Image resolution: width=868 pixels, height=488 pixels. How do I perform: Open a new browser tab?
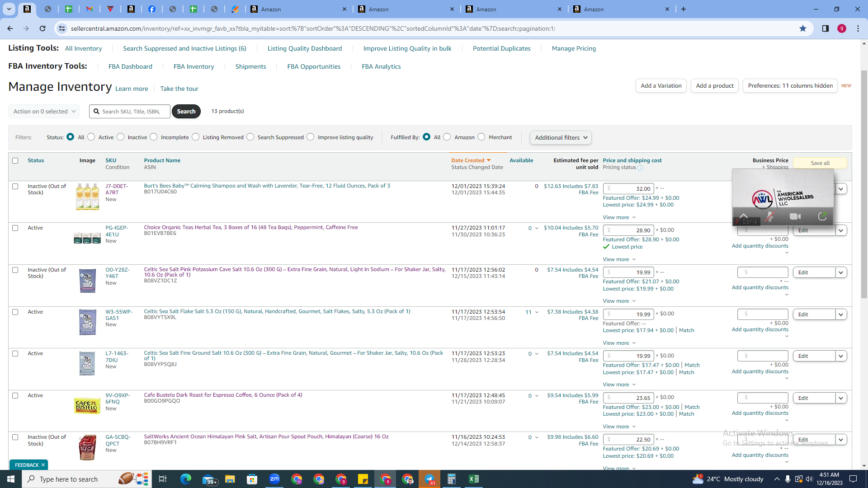coord(684,9)
